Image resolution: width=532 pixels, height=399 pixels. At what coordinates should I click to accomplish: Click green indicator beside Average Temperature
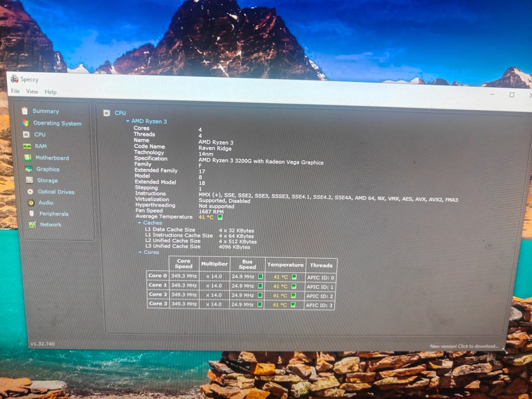click(220, 217)
